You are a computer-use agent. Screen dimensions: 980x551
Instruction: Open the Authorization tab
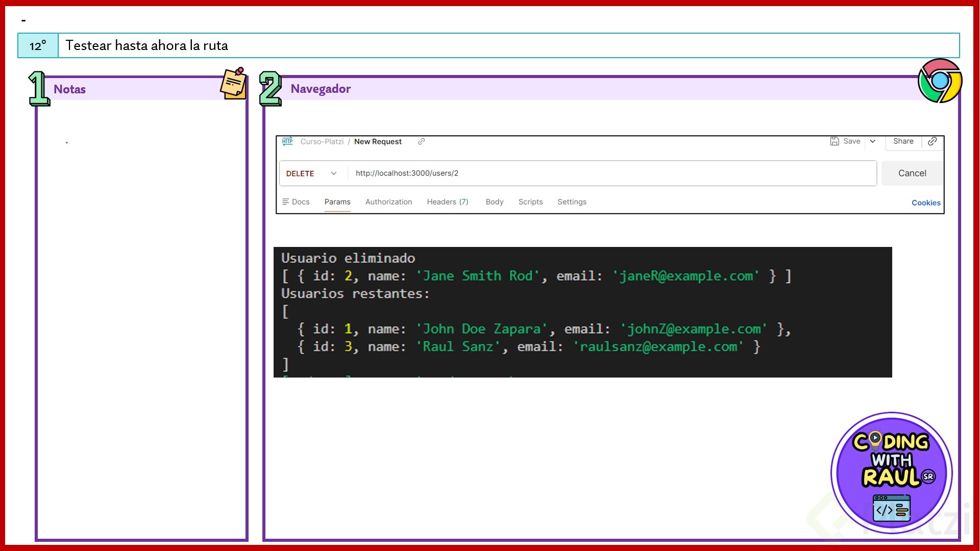click(388, 202)
